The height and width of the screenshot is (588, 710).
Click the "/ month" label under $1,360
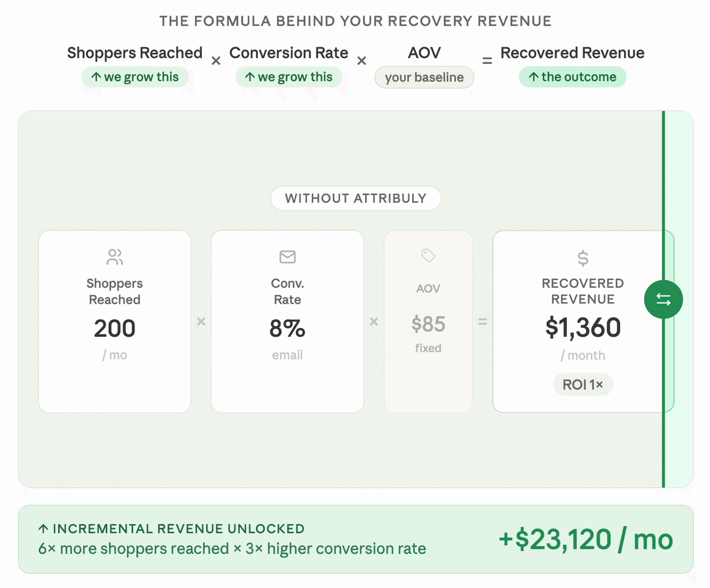pos(583,356)
